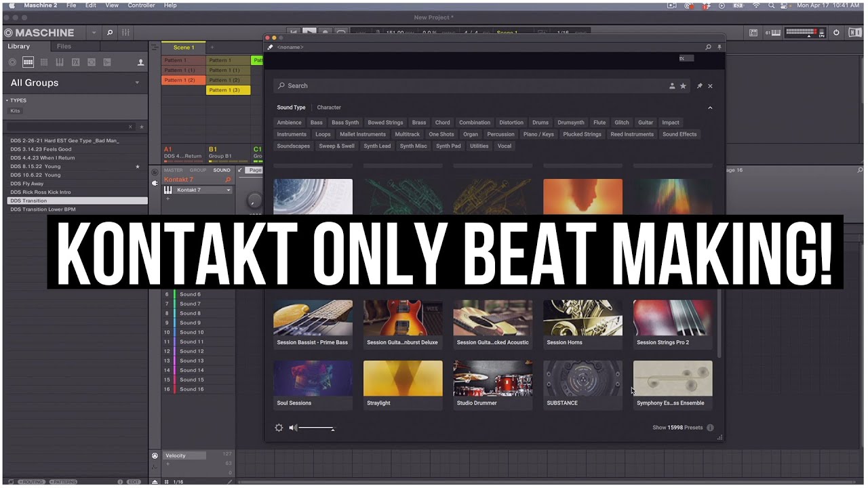Open the Kontakt 7 plug-in slot dropdown

point(228,190)
